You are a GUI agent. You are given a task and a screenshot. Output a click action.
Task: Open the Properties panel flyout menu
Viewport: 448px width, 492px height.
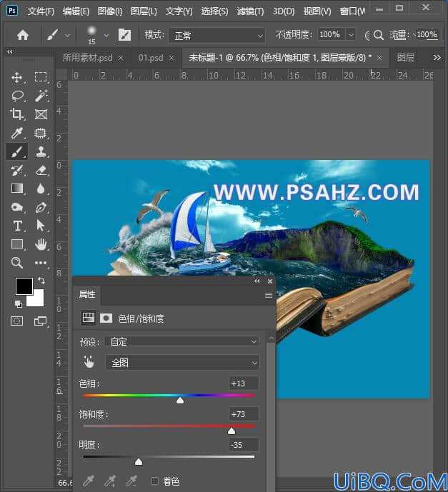269,295
